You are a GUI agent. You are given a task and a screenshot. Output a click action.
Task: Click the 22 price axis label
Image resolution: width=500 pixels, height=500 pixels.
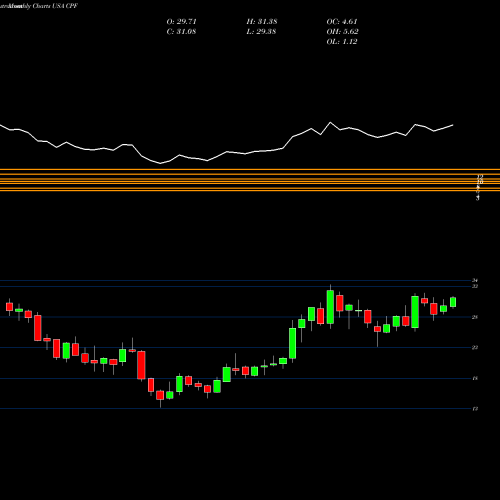tap(475, 348)
